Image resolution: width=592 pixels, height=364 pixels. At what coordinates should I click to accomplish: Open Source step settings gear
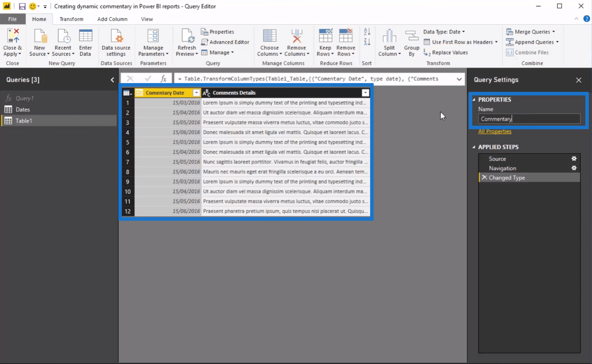[x=574, y=159]
